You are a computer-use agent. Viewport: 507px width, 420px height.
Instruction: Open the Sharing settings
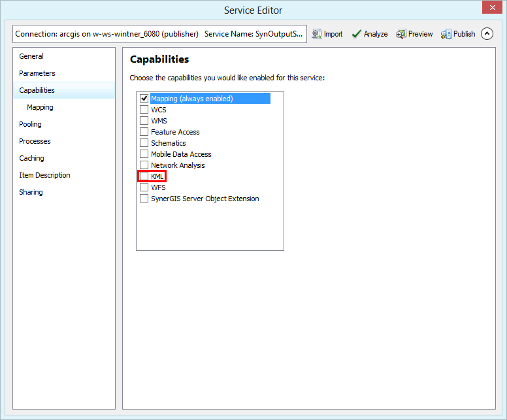(31, 192)
